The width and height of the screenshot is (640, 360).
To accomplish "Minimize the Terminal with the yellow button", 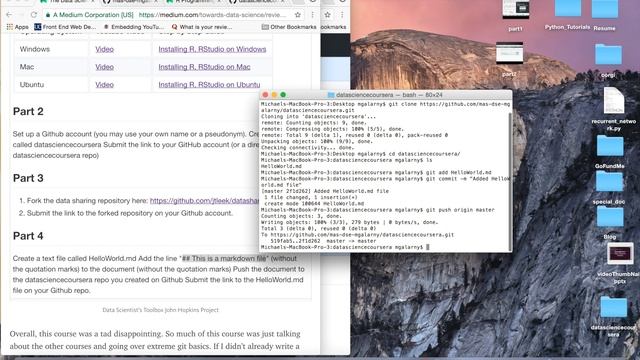I will coord(274,95).
